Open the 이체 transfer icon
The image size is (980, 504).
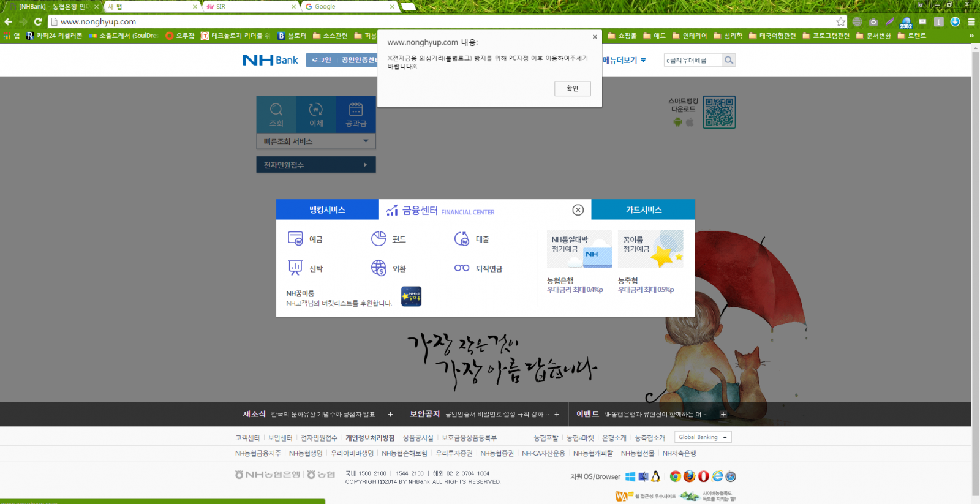pos(316,110)
